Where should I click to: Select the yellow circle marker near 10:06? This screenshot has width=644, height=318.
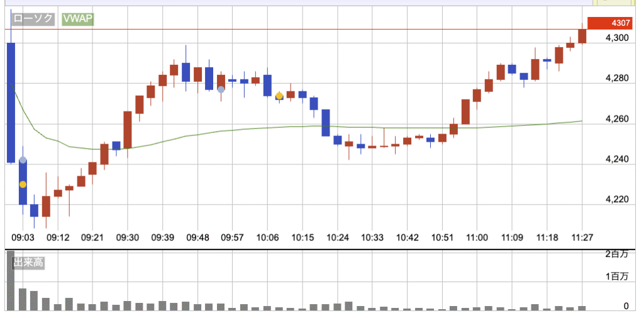coord(279,96)
